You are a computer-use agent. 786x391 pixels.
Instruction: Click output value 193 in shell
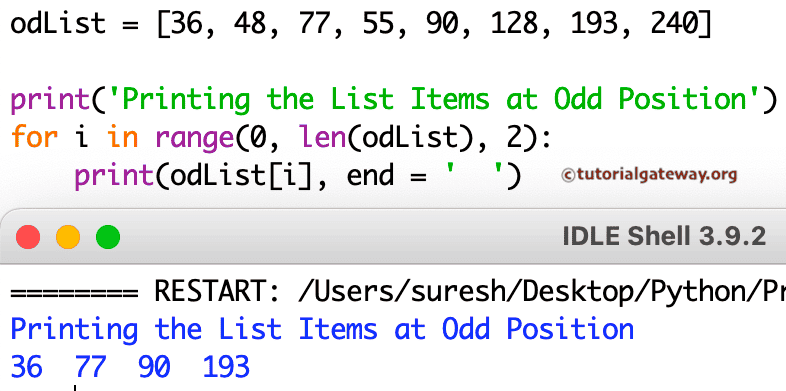(x=226, y=367)
